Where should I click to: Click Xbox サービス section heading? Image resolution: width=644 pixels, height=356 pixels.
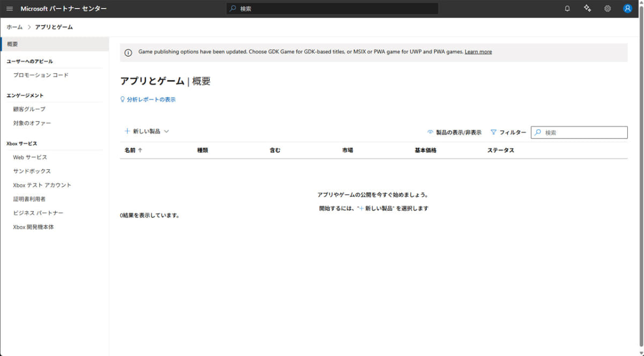pyautogui.click(x=21, y=143)
